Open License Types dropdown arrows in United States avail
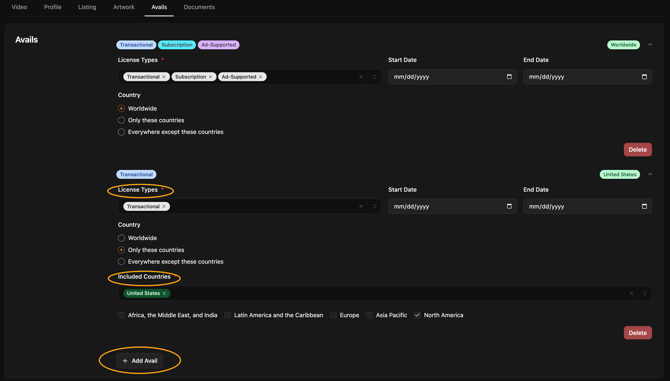670x381 pixels. point(375,206)
